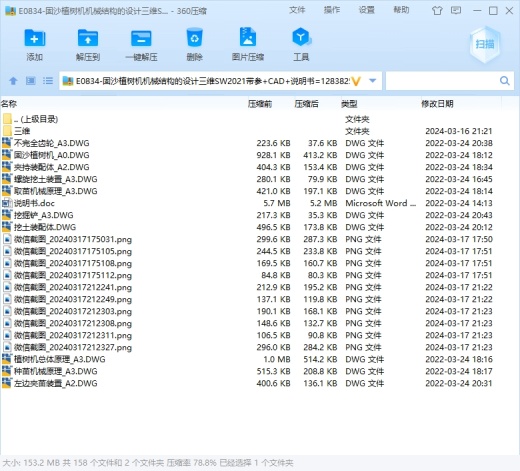The width and height of the screenshot is (520, 471).
Task: Click the 添加 (Add) toolbar icon
Action: tap(35, 38)
